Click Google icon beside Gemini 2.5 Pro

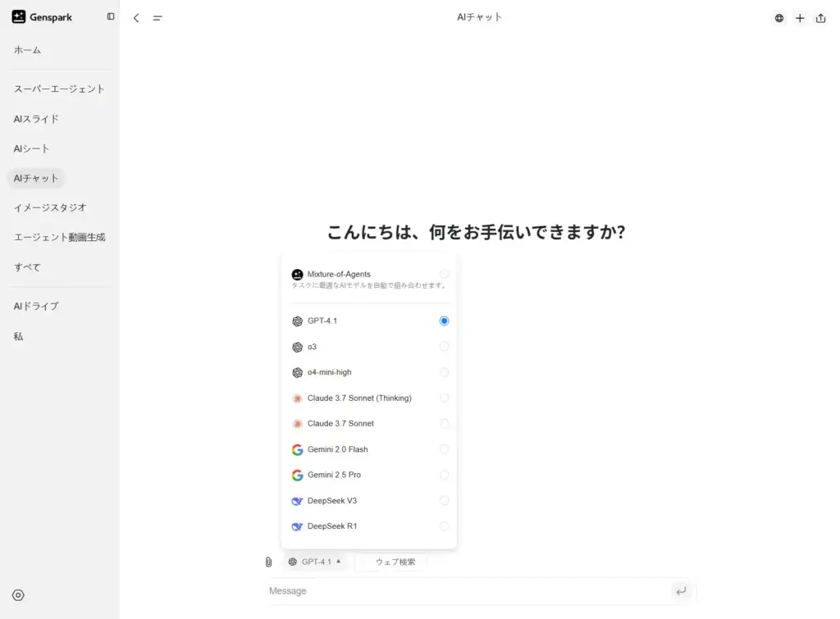pos(297,475)
